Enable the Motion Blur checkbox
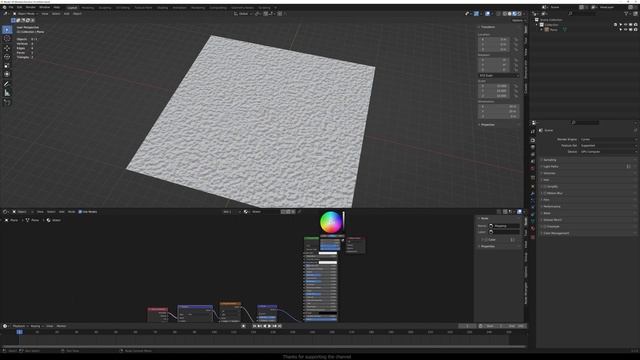The height and width of the screenshot is (360, 640). (545, 193)
